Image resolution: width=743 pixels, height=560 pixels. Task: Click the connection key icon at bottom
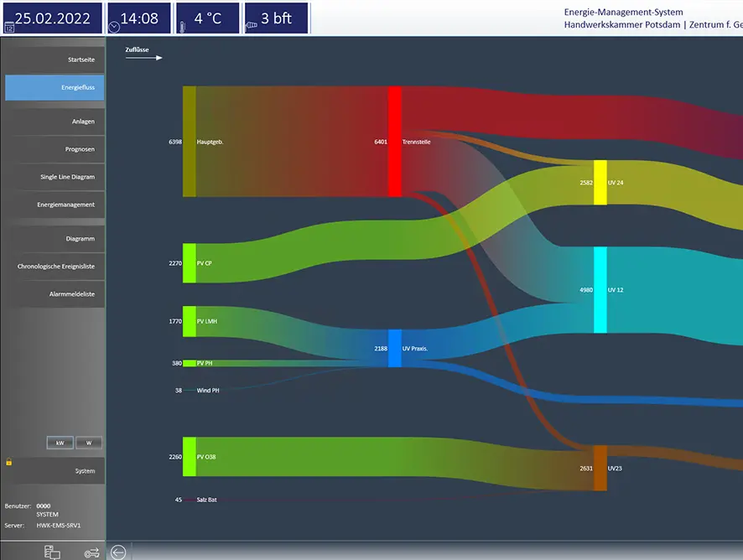click(x=92, y=553)
